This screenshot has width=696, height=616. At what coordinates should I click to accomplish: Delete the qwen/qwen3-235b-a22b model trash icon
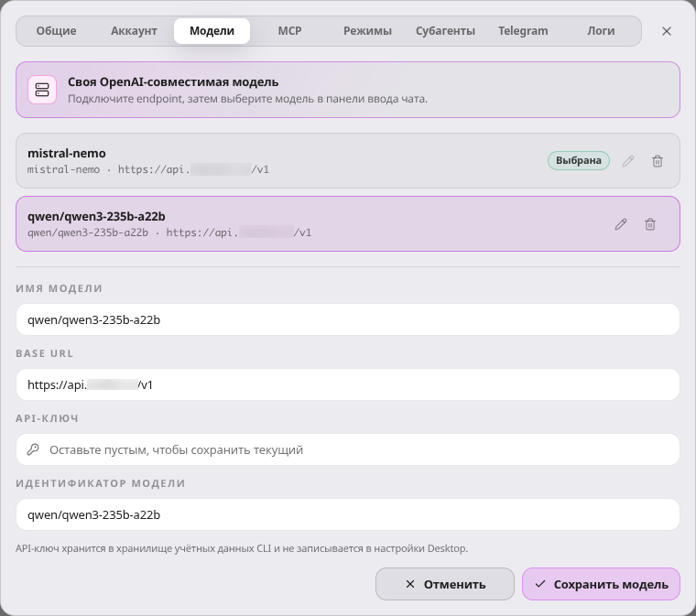[650, 224]
